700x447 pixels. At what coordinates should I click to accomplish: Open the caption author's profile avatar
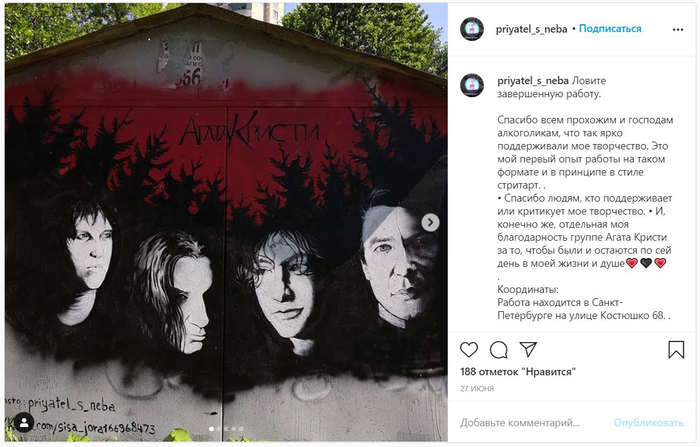(x=472, y=85)
